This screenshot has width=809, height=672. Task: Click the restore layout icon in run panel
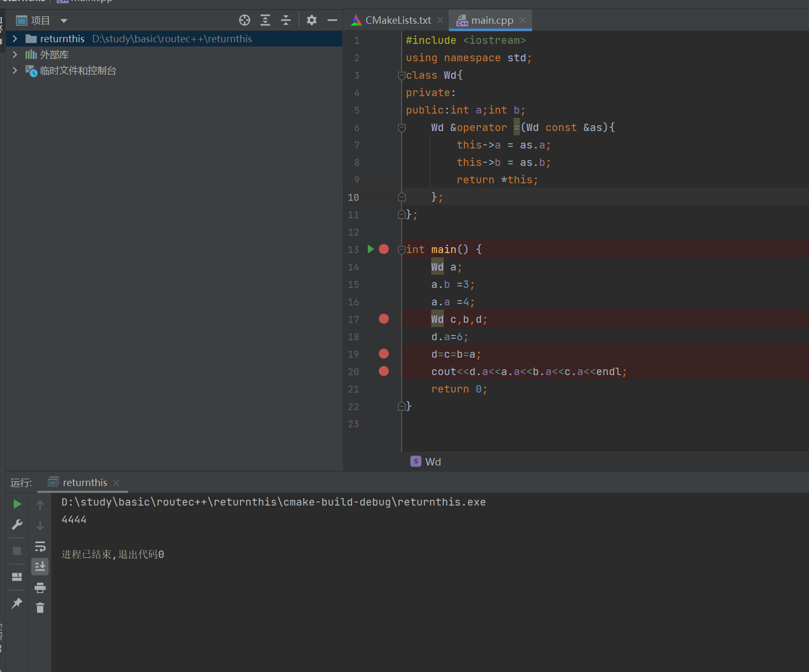pyautogui.click(x=17, y=577)
